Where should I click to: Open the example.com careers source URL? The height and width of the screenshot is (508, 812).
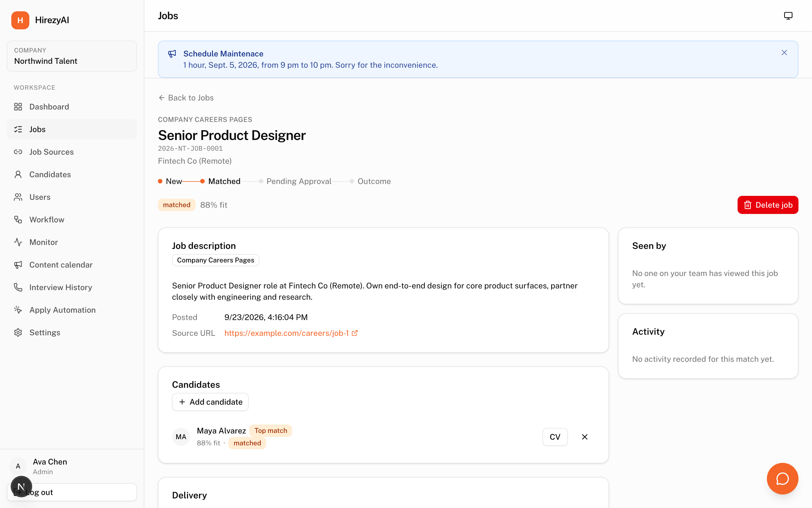[286, 333]
